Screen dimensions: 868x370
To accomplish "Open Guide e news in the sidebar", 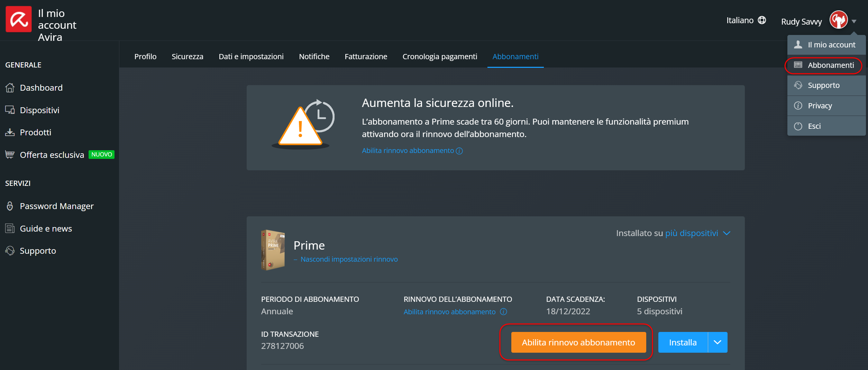I will pyautogui.click(x=46, y=228).
